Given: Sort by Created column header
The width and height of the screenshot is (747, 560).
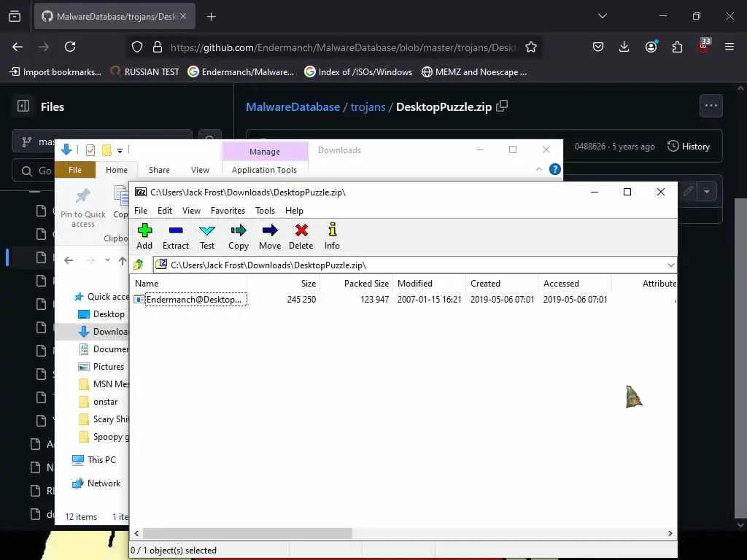Looking at the screenshot, I should pos(502,284).
